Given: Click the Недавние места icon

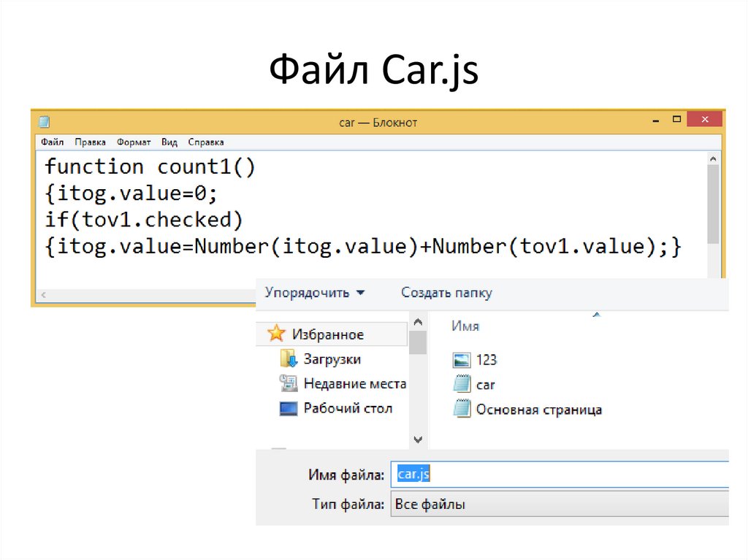Looking at the screenshot, I should click(288, 383).
